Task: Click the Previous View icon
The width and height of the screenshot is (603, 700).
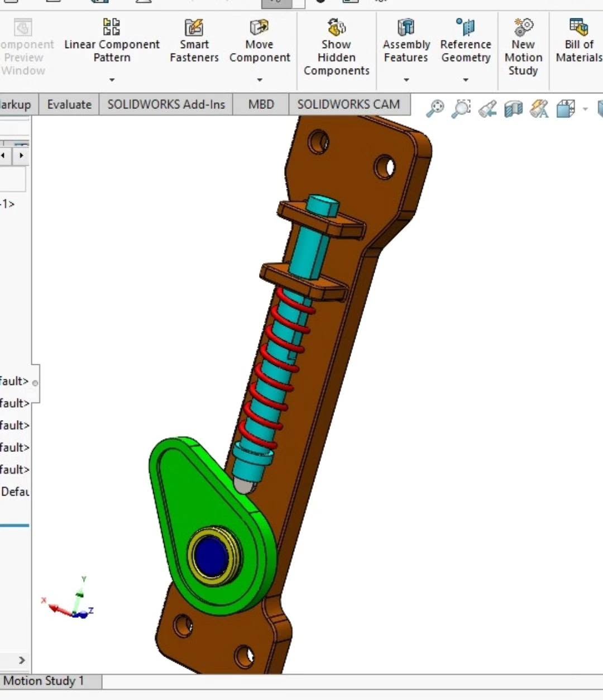Action: 487,108
